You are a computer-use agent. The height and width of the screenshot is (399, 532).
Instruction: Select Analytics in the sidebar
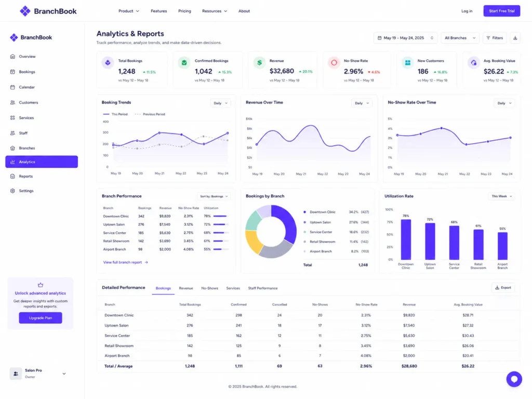point(42,162)
